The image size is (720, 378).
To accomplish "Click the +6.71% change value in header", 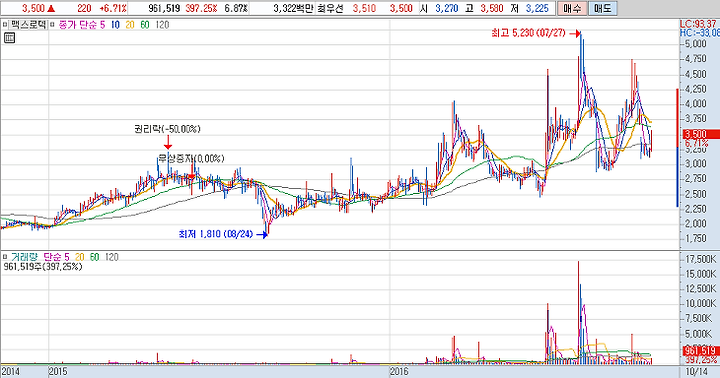I will (112, 8).
